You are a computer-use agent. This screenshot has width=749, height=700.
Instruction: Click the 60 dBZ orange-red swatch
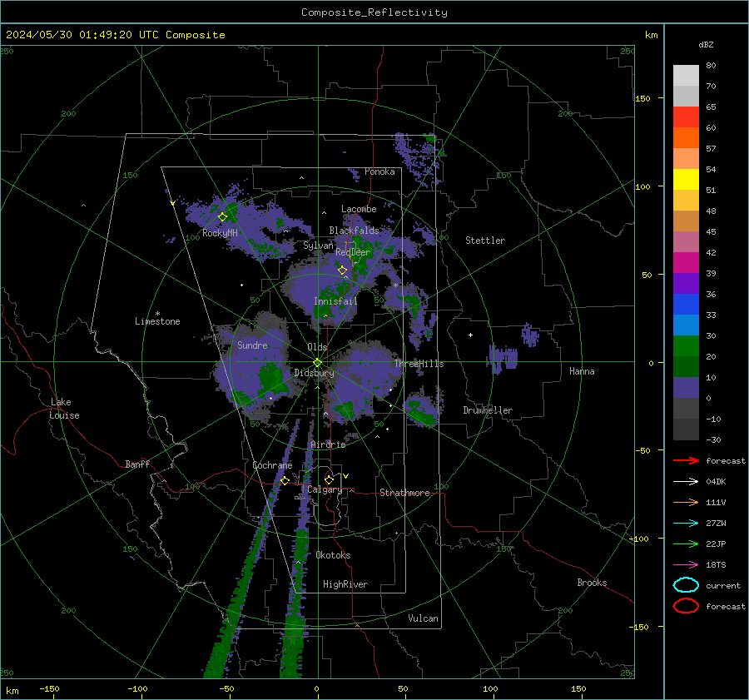pyautogui.click(x=686, y=137)
